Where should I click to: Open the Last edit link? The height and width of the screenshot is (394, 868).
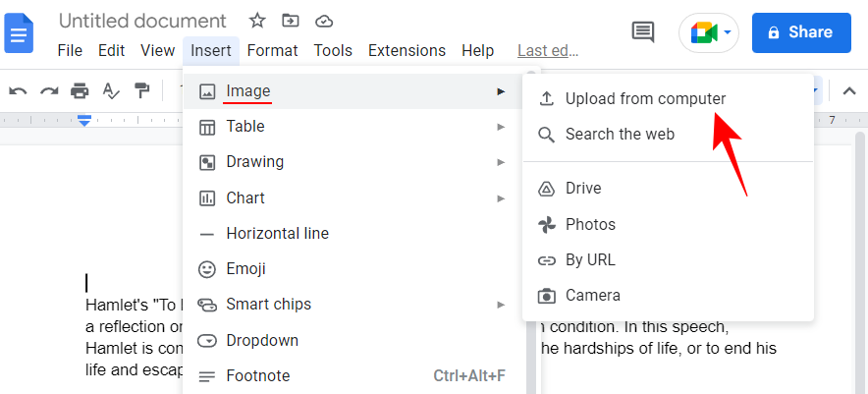click(548, 51)
